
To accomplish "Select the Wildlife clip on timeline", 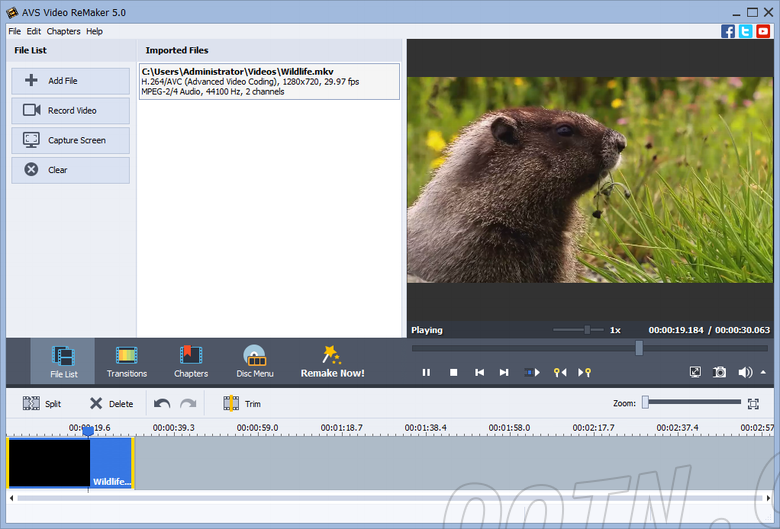I will pyautogui.click(x=70, y=463).
